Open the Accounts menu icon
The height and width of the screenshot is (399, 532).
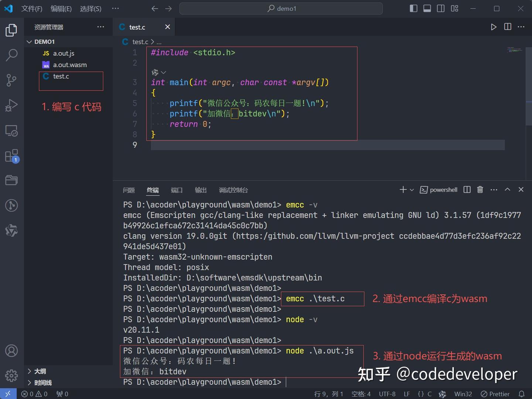pyautogui.click(x=11, y=351)
